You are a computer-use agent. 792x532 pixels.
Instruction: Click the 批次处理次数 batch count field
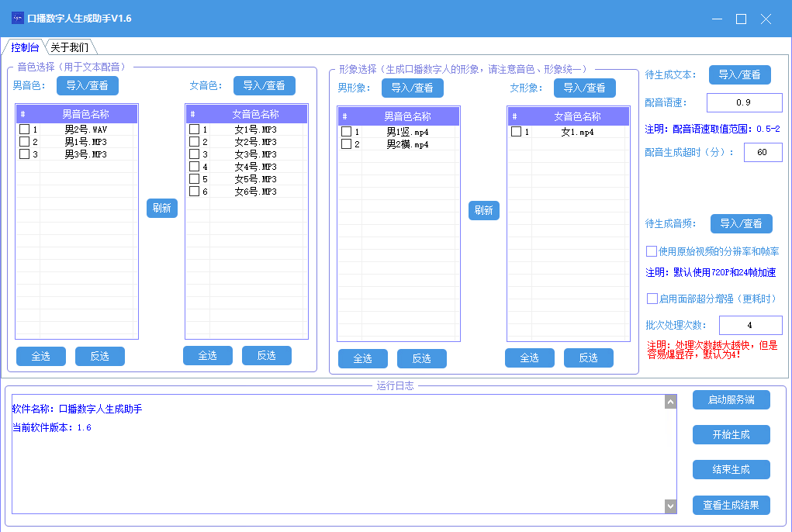pos(749,325)
